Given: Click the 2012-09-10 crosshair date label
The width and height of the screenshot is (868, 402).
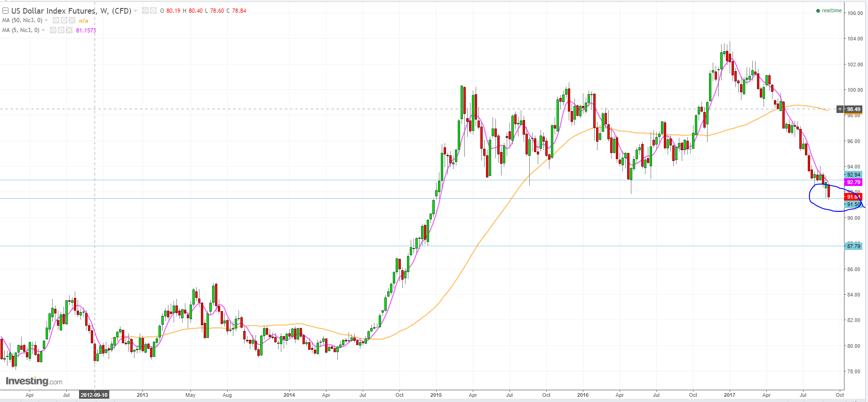Looking at the screenshot, I should [x=94, y=395].
